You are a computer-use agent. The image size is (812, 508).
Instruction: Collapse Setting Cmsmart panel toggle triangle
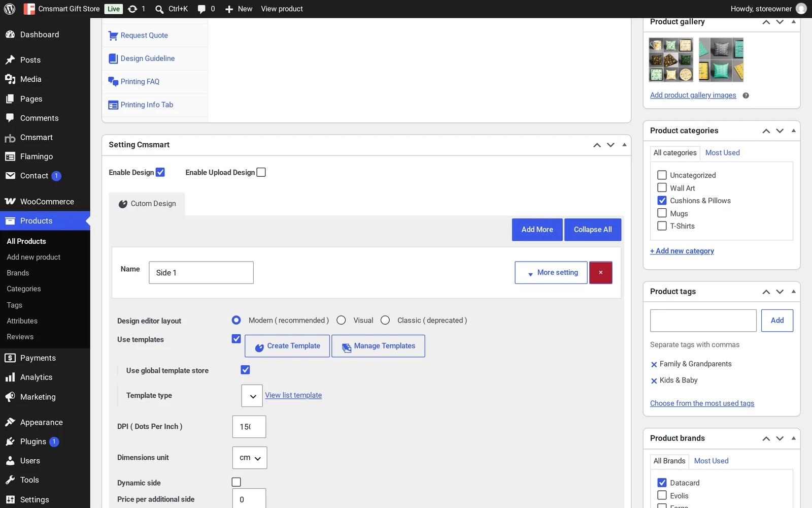[624, 145]
